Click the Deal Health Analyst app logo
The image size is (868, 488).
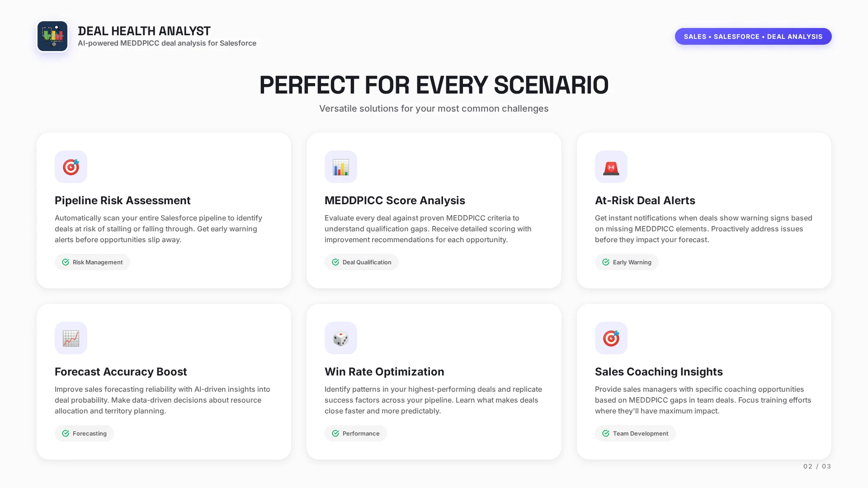click(x=52, y=36)
